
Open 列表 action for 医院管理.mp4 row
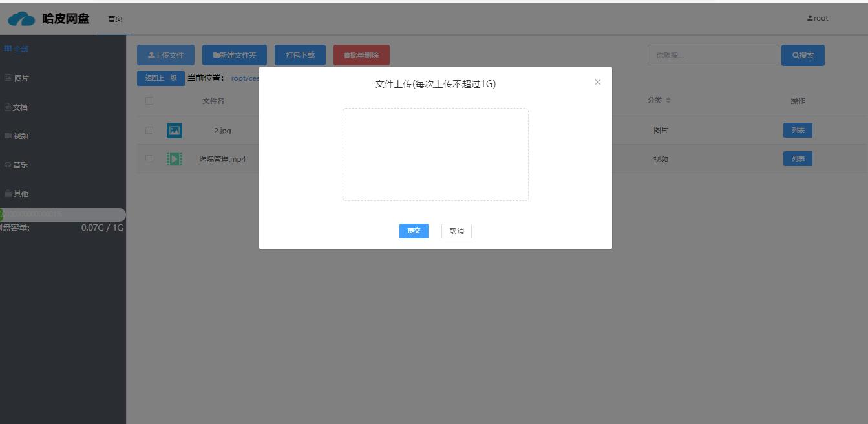point(798,159)
